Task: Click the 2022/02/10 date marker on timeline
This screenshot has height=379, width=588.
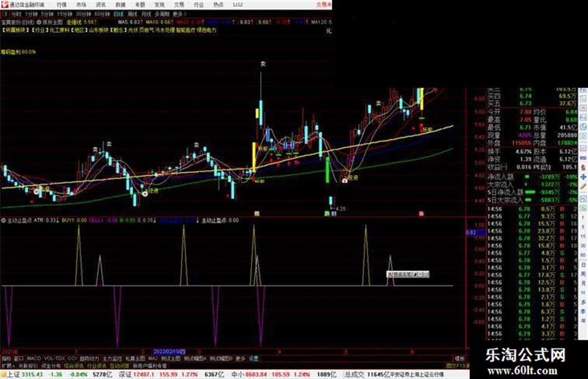Action: pos(169,352)
